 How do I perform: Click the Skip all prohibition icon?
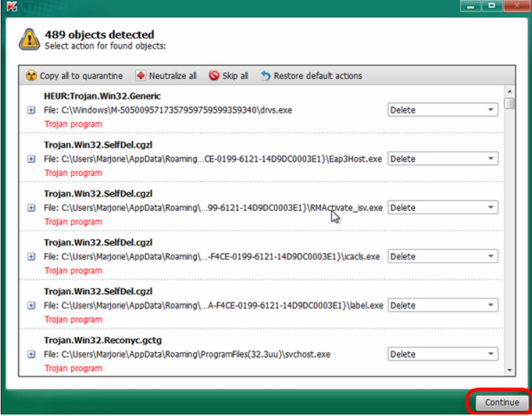point(214,76)
